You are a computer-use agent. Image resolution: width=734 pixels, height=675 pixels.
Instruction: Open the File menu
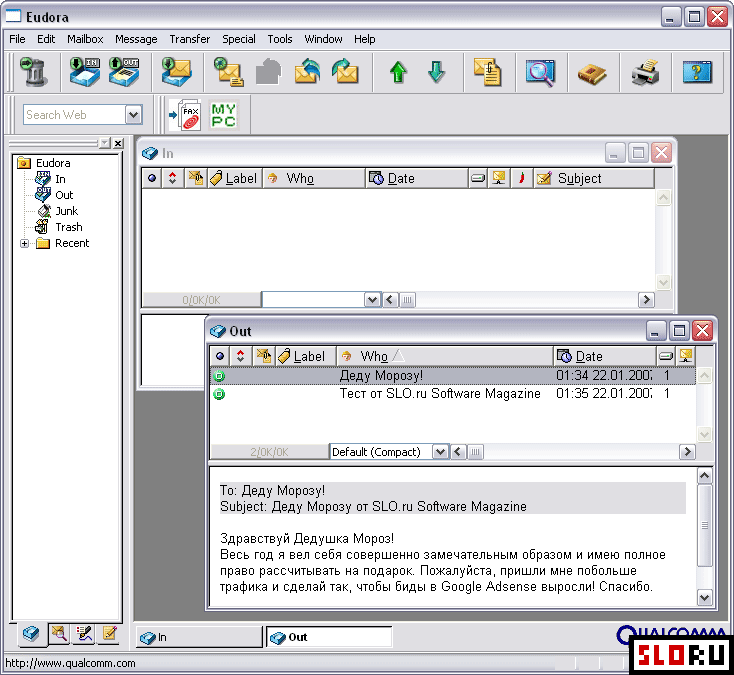point(17,39)
